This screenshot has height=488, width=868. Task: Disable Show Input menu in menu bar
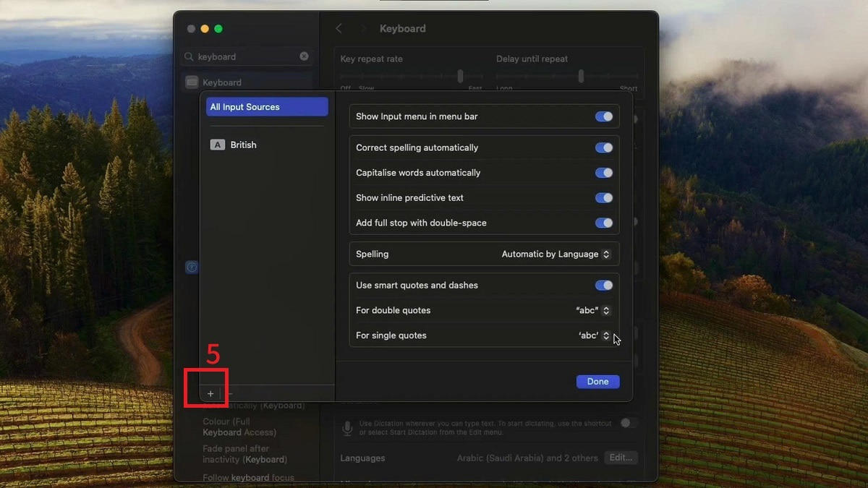tap(604, 116)
